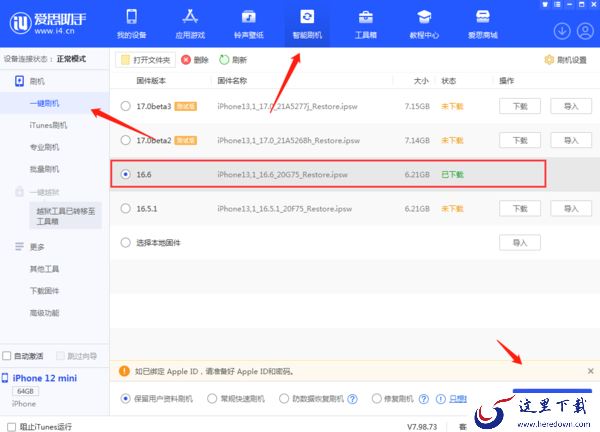Open 刷机设置 flash settings gear
The width and height of the screenshot is (600, 432).
(x=549, y=60)
